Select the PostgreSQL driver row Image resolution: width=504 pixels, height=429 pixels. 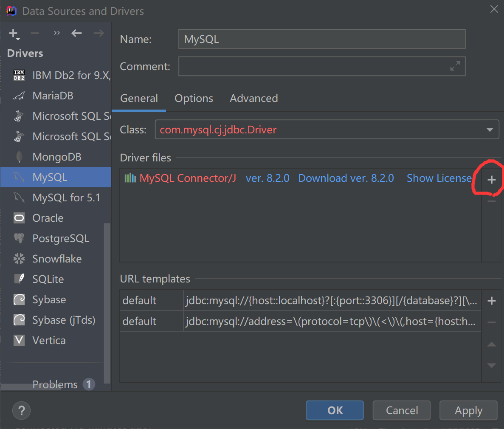coord(56,238)
